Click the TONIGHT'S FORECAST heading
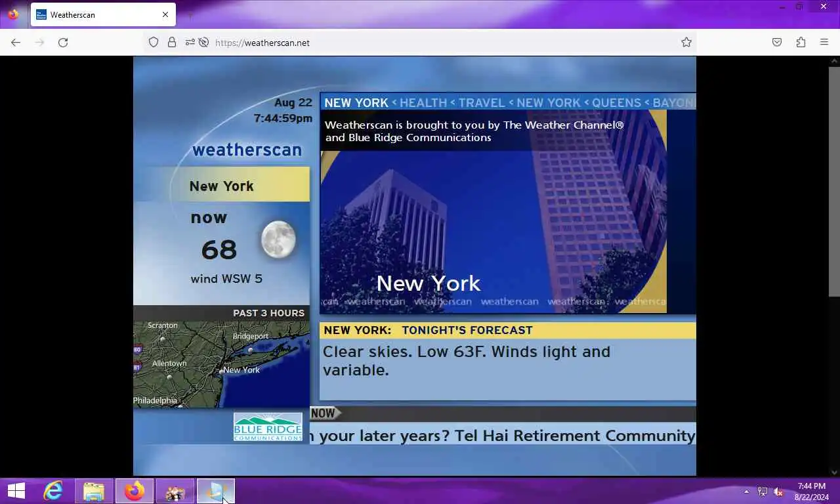840x504 pixels. point(467,330)
